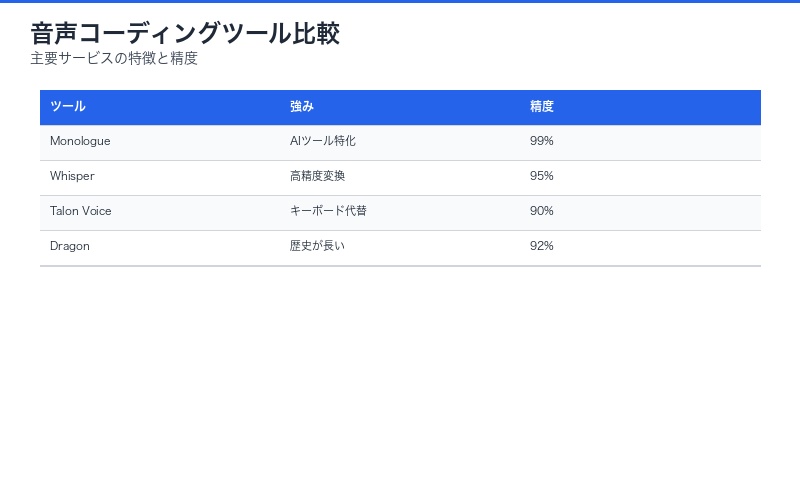Viewport: 800px width, 500px height.
Task: Select the Monologue tool name cell
Action: click(80, 142)
